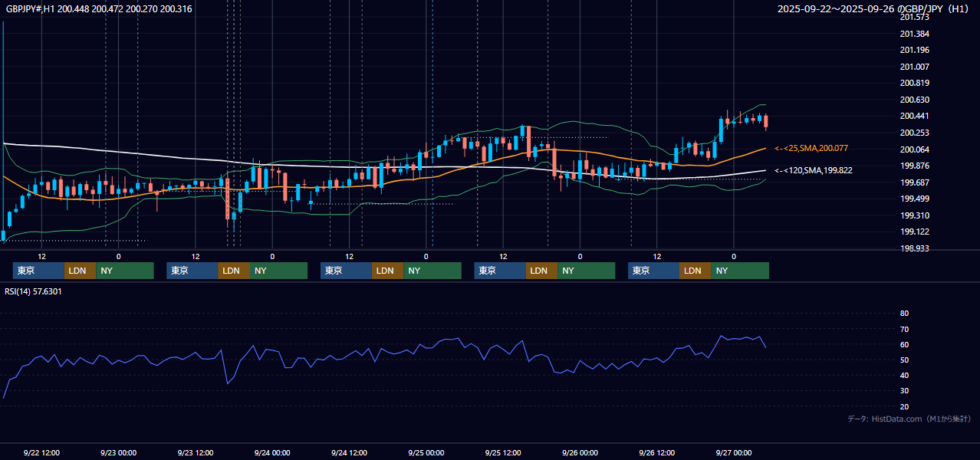This screenshot has width=980, height=460.
Task: Click the 9/25 00:00 time axis label
Action: point(426,452)
